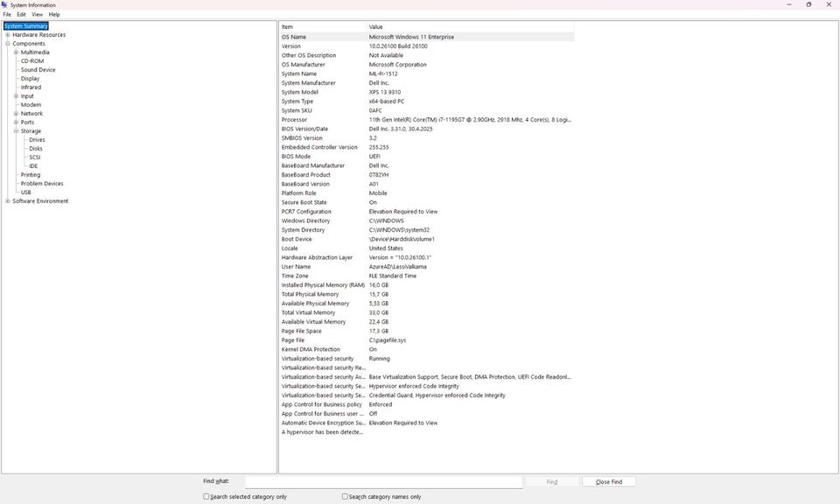Open the Edit menu
The width and height of the screenshot is (840, 504).
click(21, 15)
